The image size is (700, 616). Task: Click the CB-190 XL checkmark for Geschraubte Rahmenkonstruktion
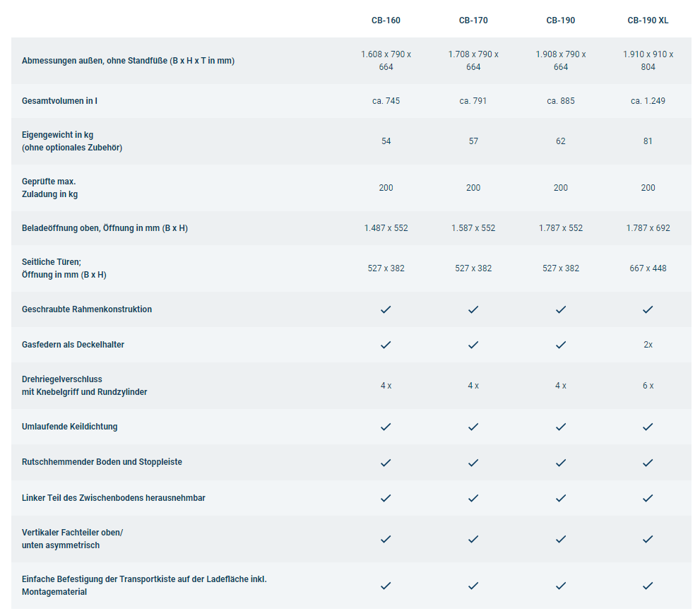[648, 309]
